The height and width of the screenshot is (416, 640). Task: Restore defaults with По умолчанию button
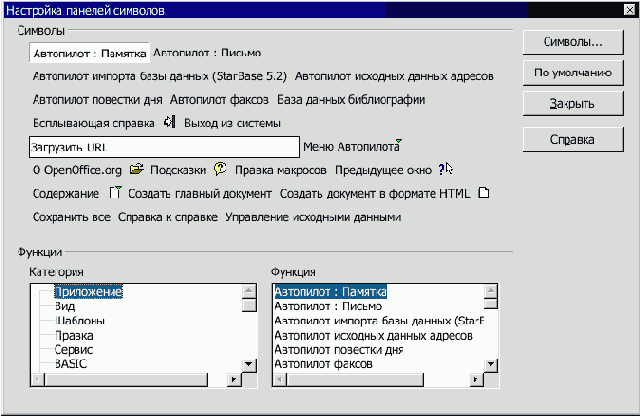tap(573, 73)
